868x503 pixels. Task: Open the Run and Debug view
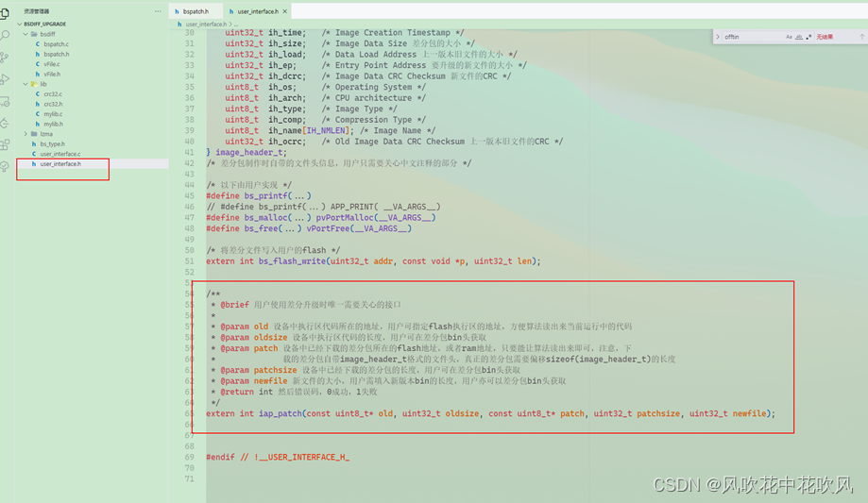[x=5, y=79]
